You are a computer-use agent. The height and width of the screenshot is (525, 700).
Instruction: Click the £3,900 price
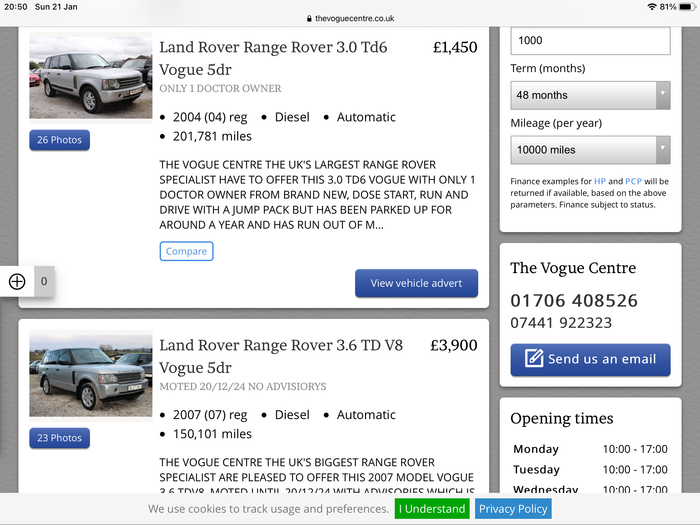(454, 345)
